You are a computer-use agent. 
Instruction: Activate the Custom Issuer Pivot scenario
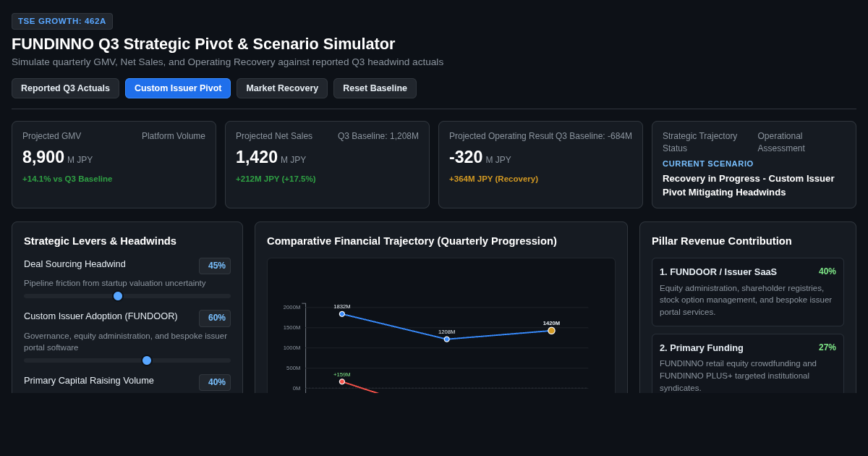178,88
